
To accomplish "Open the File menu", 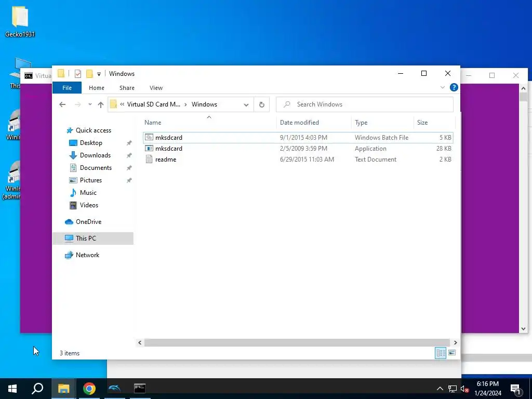I will click(x=67, y=87).
